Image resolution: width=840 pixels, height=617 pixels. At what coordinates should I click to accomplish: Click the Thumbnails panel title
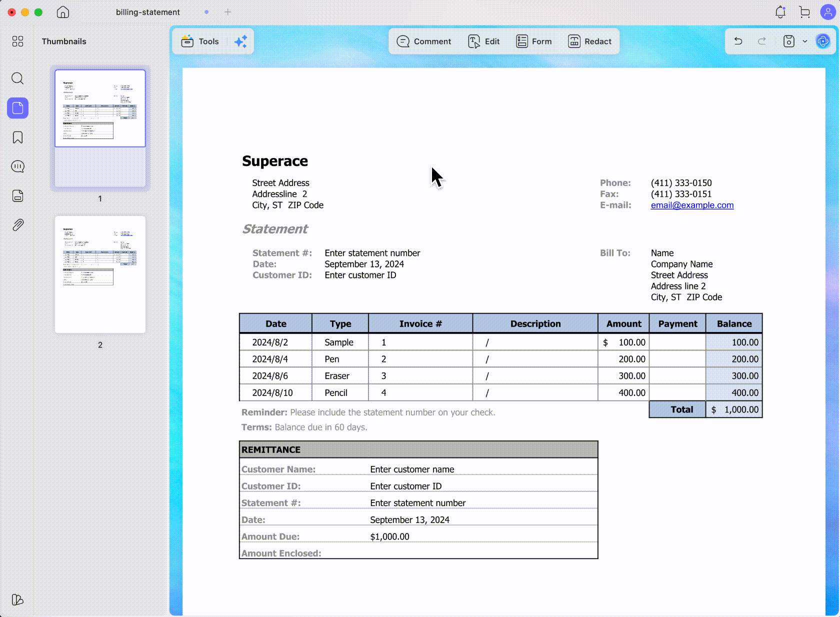click(x=64, y=41)
